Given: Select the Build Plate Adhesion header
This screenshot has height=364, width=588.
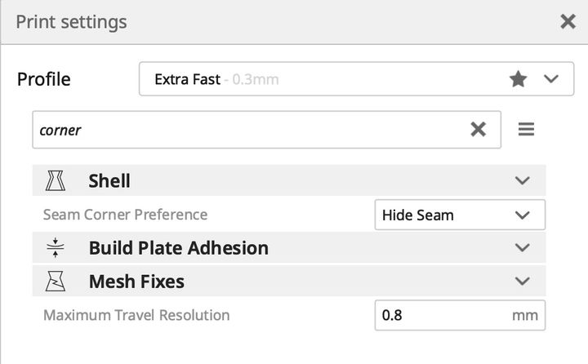Looking at the screenshot, I should tap(178, 247).
